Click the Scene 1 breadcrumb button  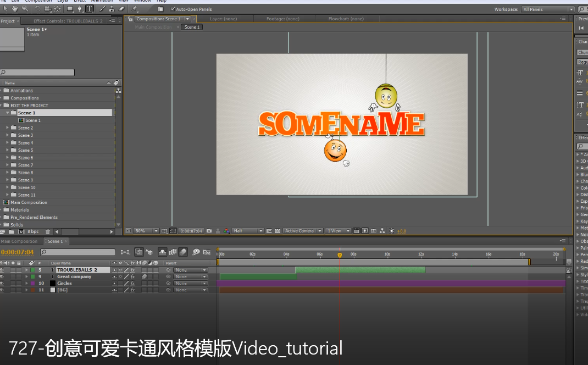(x=192, y=27)
